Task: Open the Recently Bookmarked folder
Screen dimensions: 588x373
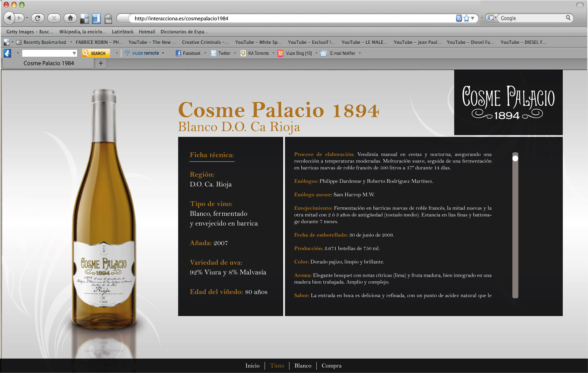Action: click(x=45, y=42)
